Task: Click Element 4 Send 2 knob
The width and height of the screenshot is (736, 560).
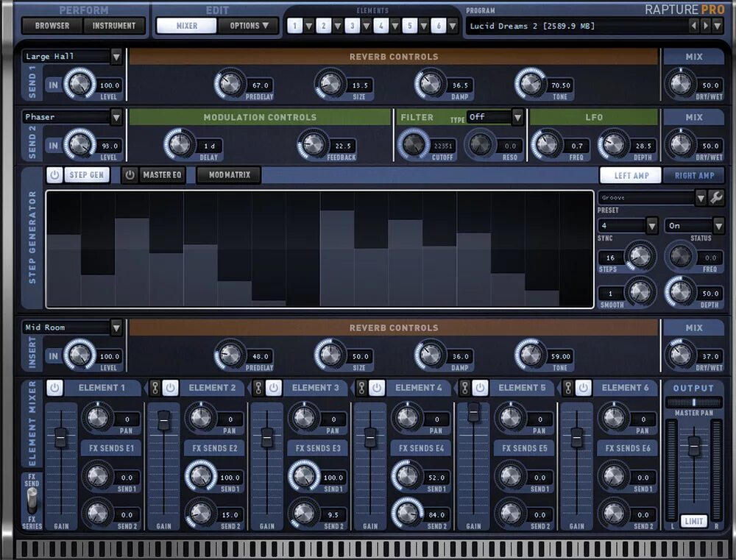Action: pos(408,513)
